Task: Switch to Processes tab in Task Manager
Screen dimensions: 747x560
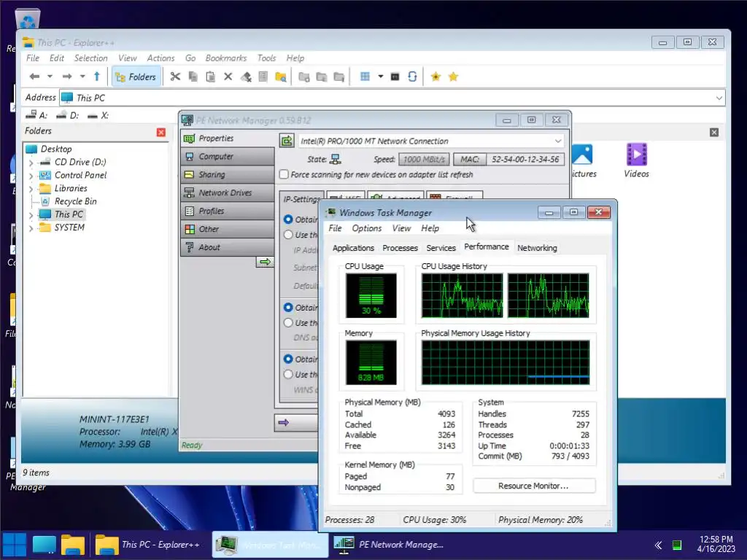Action: click(x=400, y=248)
